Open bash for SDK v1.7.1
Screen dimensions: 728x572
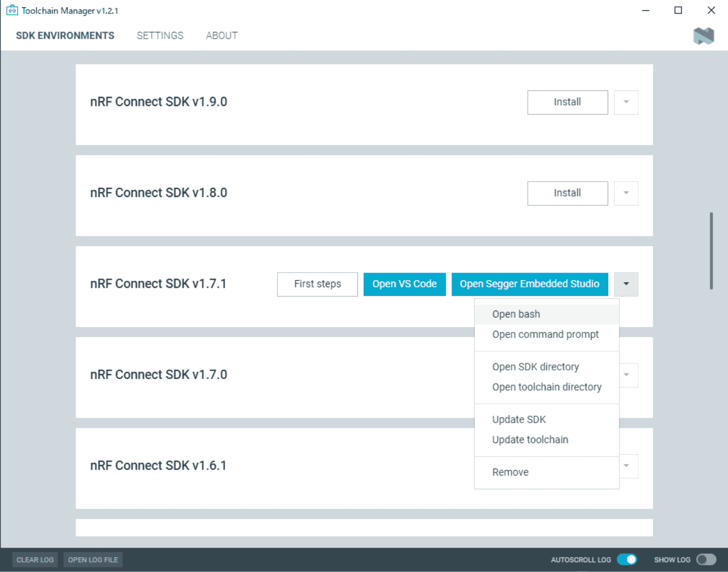[516, 314]
